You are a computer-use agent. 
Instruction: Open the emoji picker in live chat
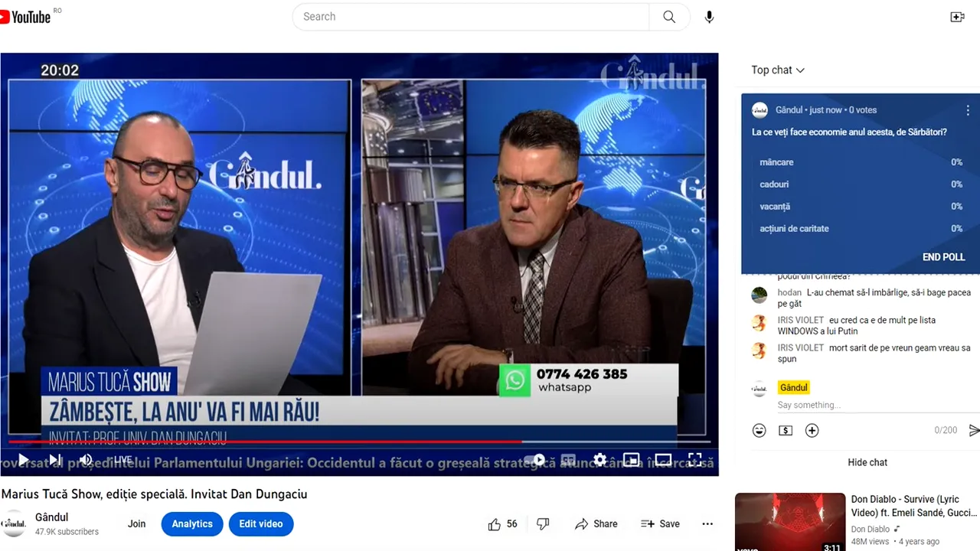click(759, 430)
